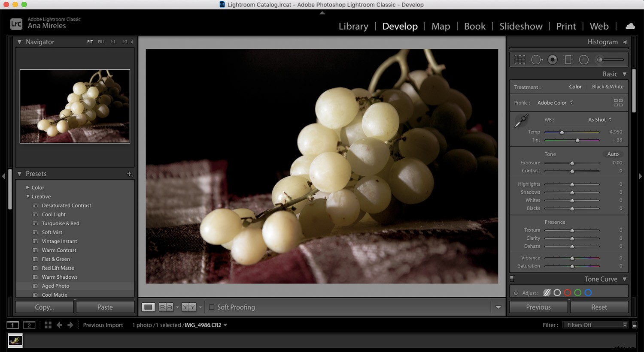The image size is (644, 352).
Task: Toggle the Tone Curve panel switch
Action: pyautogui.click(x=512, y=279)
